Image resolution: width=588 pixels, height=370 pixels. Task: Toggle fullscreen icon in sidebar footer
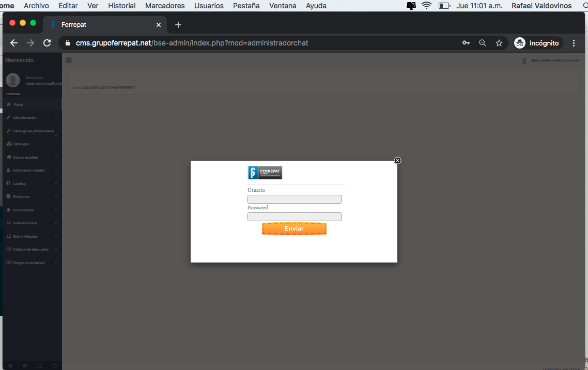click(x=40, y=365)
